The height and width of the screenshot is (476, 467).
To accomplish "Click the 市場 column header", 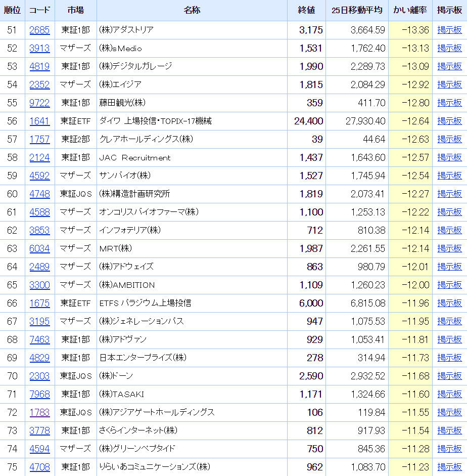I will 75,10.
